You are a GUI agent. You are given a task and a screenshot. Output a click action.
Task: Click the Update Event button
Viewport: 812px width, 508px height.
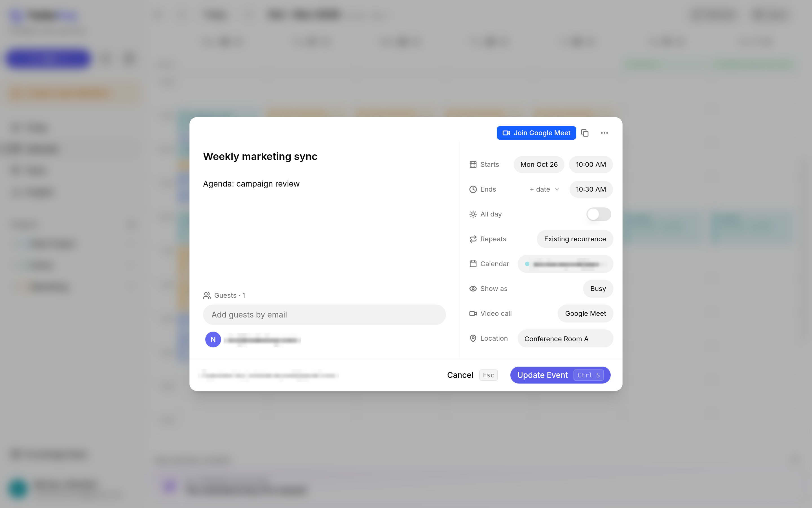point(560,375)
